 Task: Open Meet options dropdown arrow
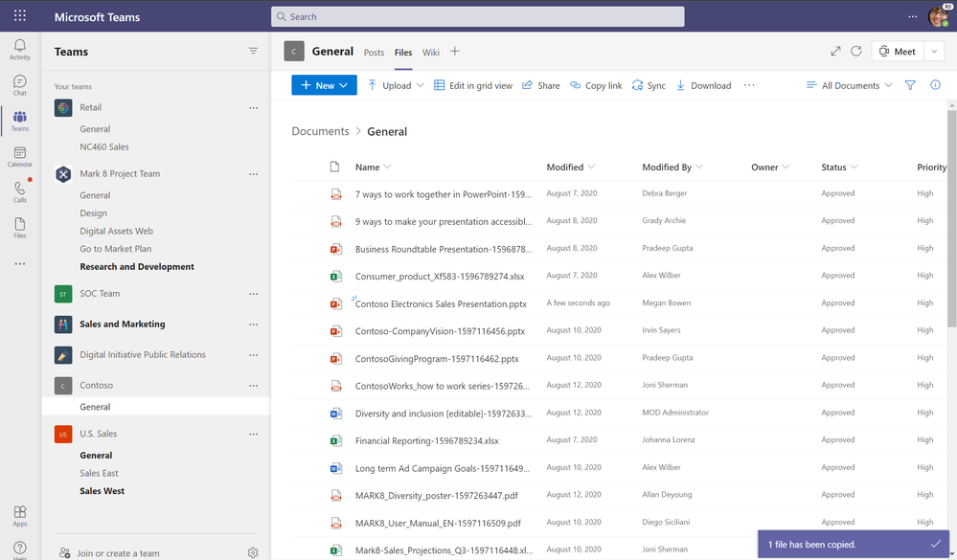[x=934, y=52]
